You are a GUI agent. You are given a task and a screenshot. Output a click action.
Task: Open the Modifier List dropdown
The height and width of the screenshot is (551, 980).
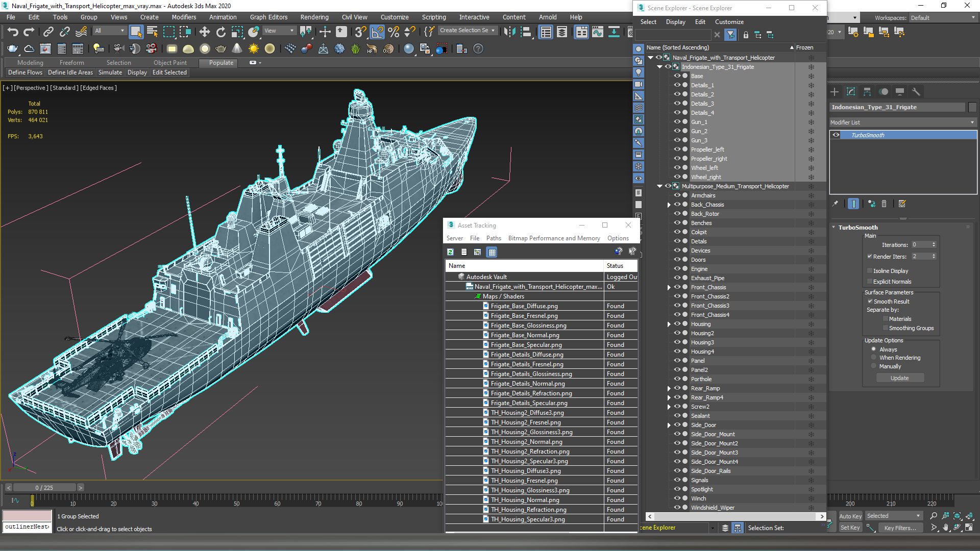click(902, 122)
